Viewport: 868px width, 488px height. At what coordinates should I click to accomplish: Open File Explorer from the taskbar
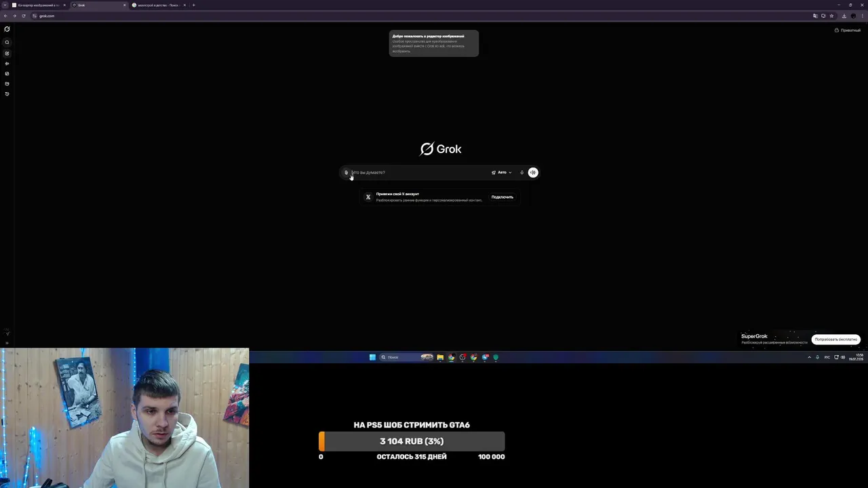(x=440, y=357)
